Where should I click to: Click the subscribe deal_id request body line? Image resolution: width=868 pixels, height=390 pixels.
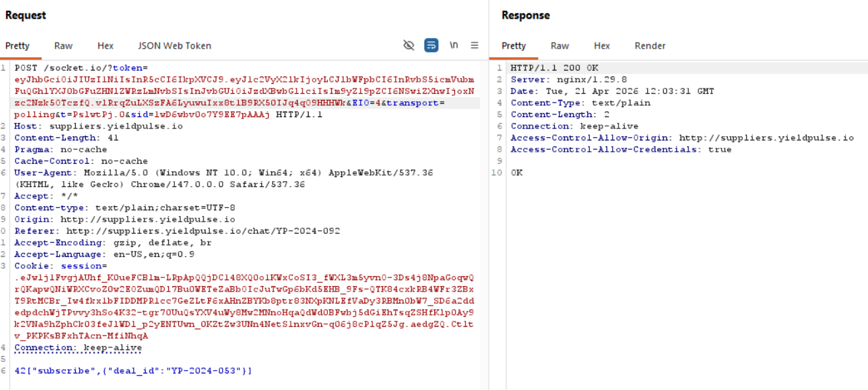133,371
